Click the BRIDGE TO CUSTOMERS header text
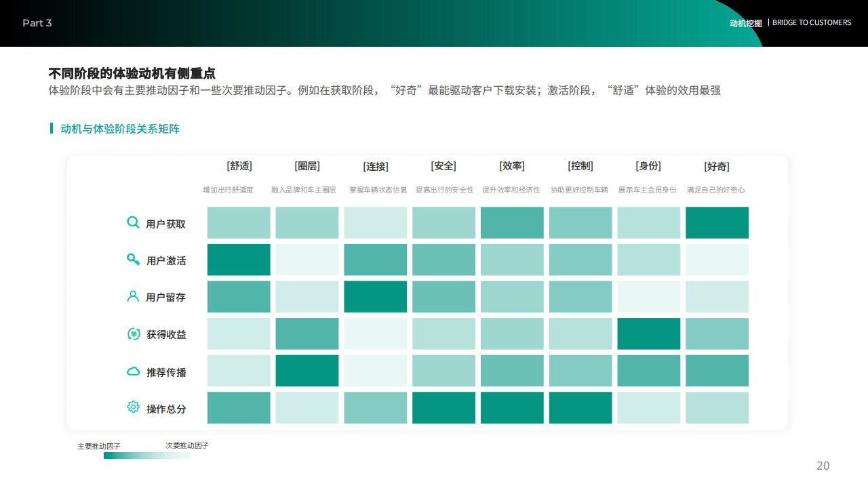This screenshot has width=868, height=488. [812, 22]
